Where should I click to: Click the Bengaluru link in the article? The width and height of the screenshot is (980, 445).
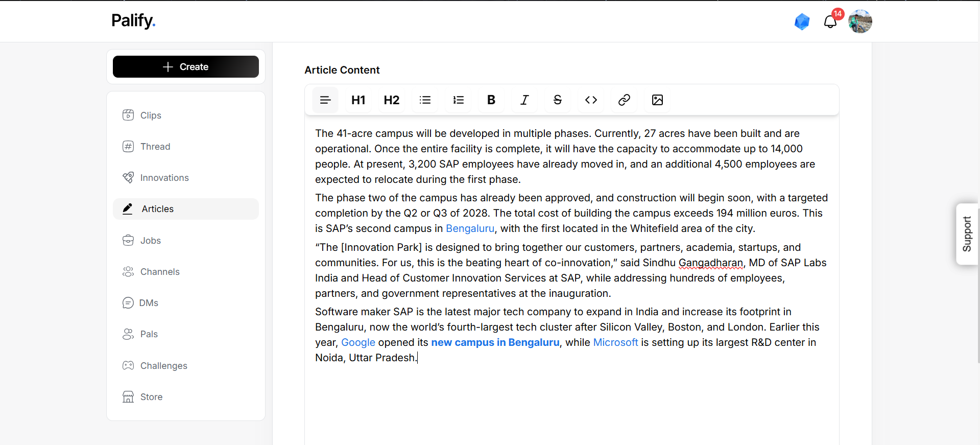(470, 228)
